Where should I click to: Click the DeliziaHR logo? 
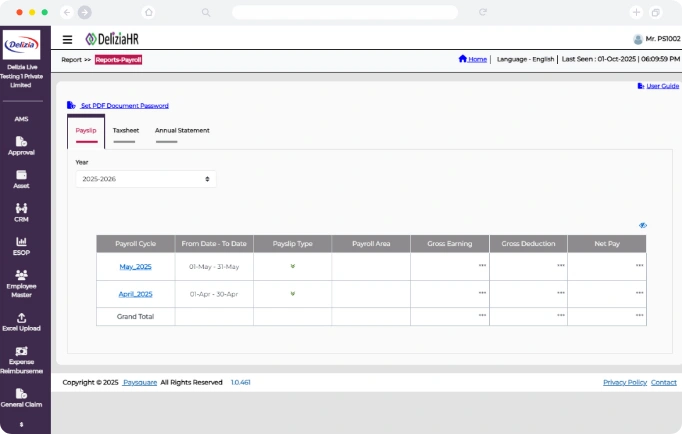tap(112, 39)
